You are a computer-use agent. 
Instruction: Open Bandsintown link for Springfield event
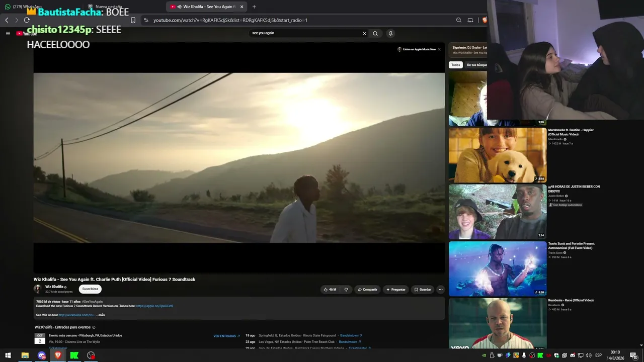(x=351, y=335)
